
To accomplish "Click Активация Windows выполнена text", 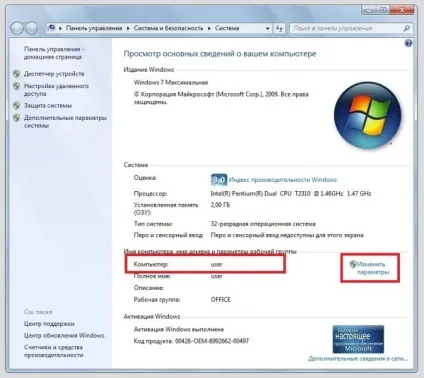I will pos(179,329).
